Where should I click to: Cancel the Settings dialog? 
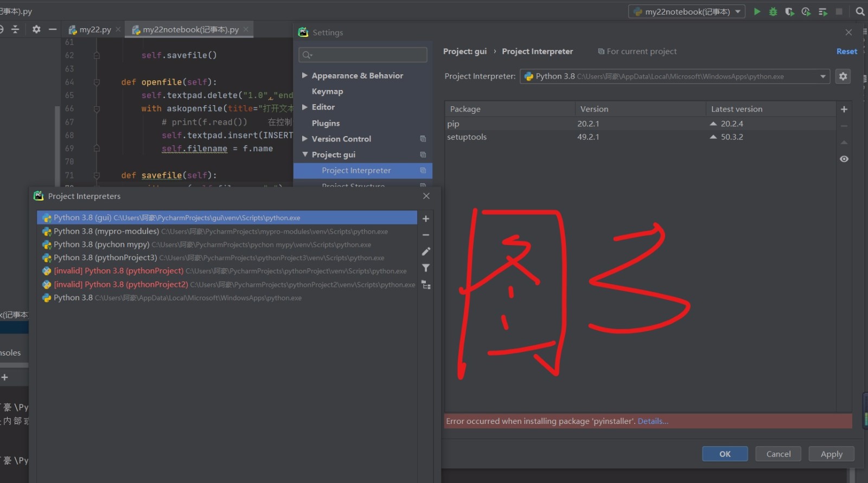click(778, 454)
